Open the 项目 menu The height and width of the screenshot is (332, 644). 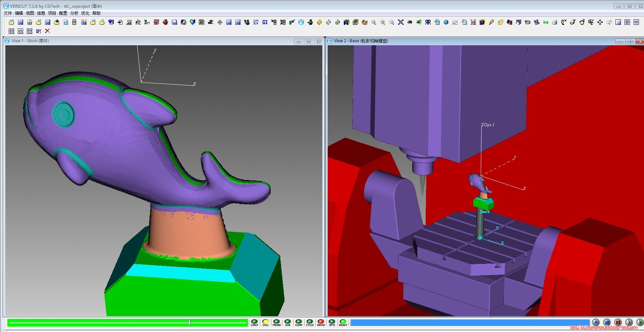52,13
